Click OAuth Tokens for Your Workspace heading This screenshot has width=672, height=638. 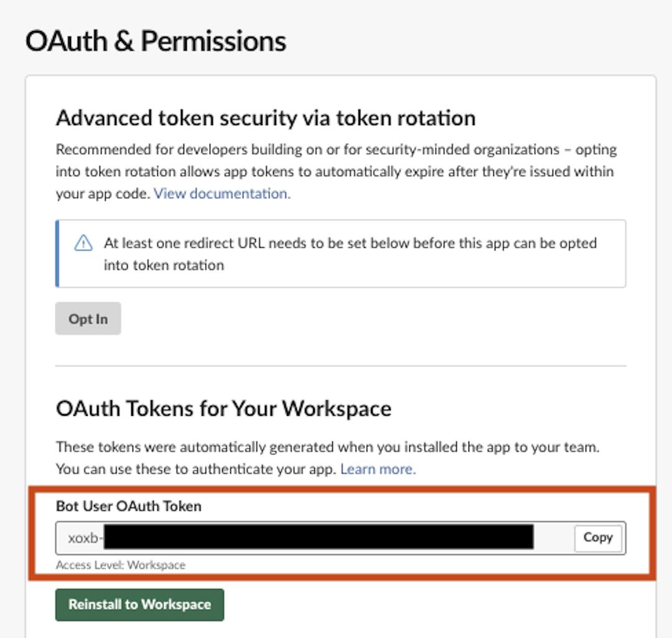point(223,408)
